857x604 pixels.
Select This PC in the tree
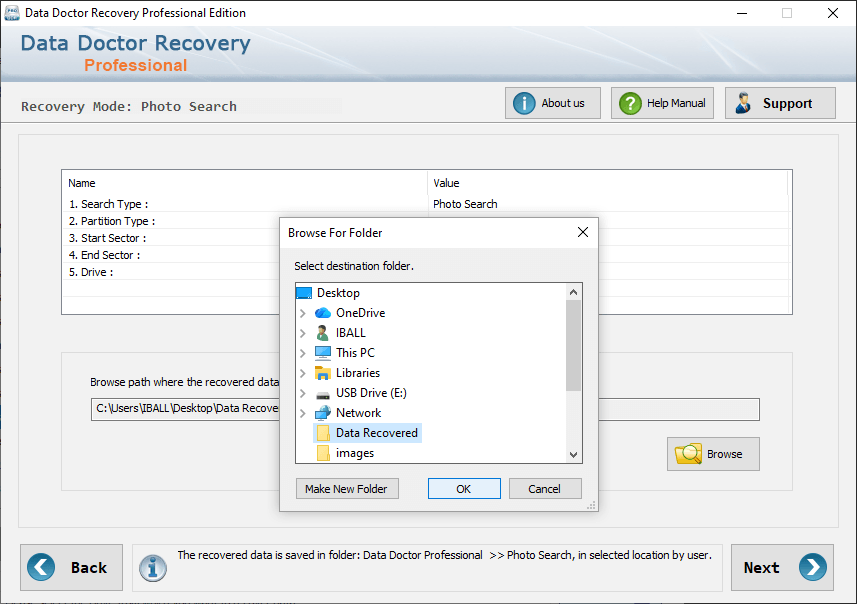click(x=355, y=353)
